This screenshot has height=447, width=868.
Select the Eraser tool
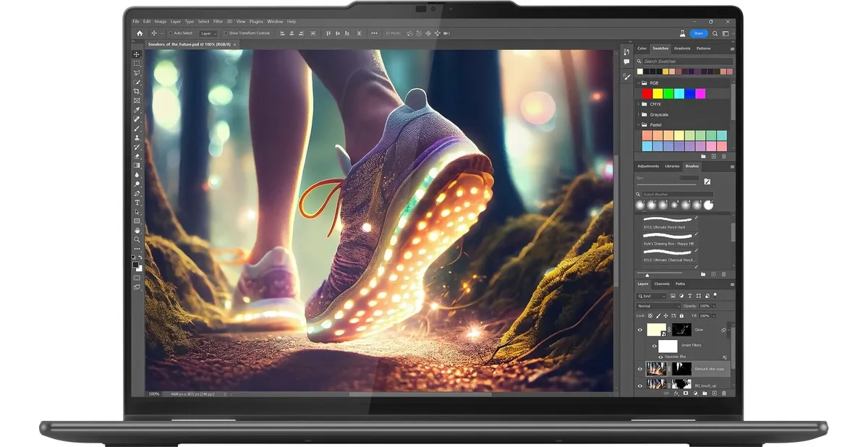[x=137, y=156]
